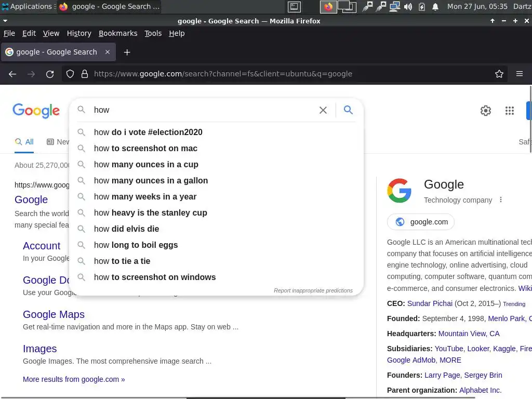This screenshot has height=399, width=532.
Task: Open the Edit menu
Action: 29,33
